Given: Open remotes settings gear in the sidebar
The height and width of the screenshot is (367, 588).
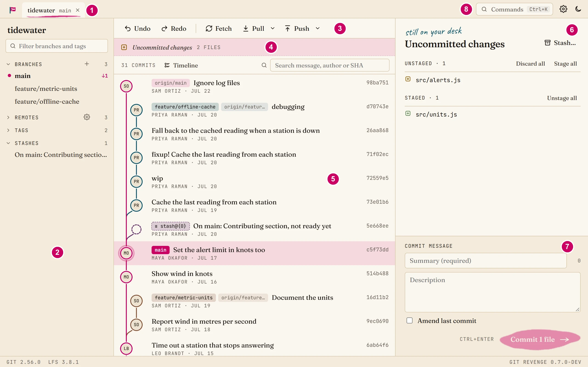Looking at the screenshot, I should (87, 117).
